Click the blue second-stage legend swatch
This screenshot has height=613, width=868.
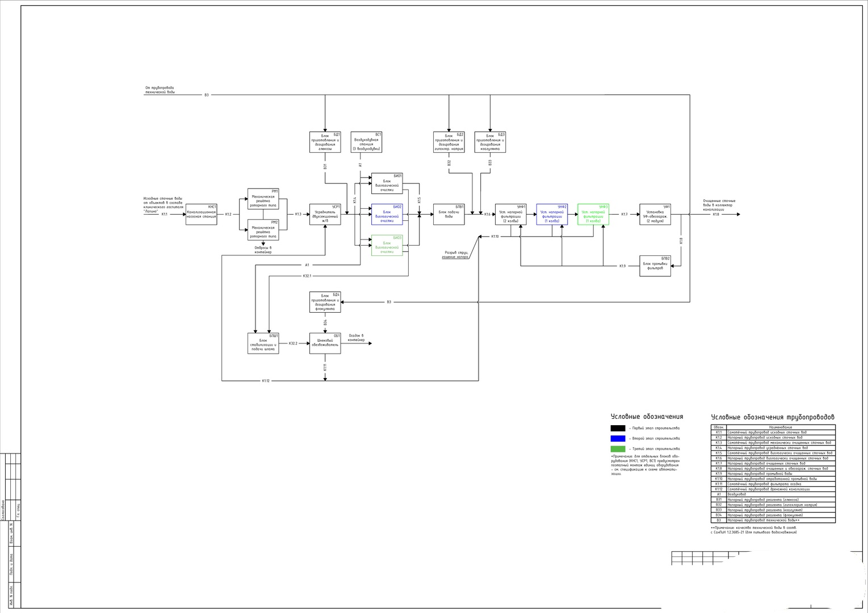(618, 439)
